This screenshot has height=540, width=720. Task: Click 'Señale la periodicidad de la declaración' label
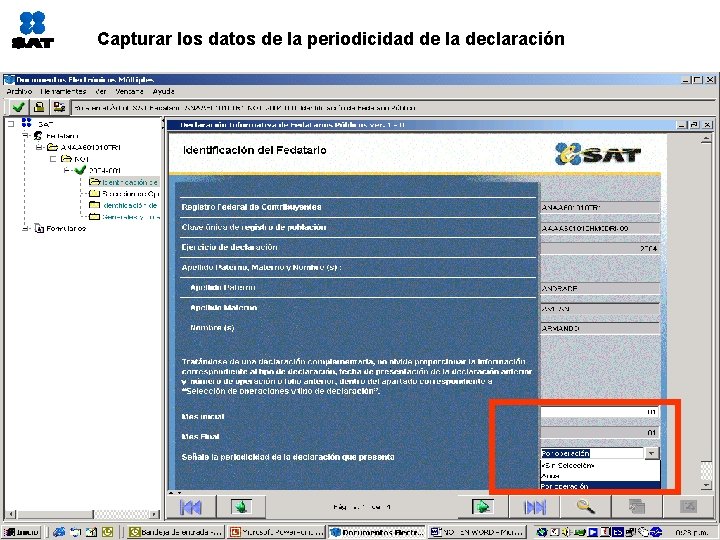point(288,457)
